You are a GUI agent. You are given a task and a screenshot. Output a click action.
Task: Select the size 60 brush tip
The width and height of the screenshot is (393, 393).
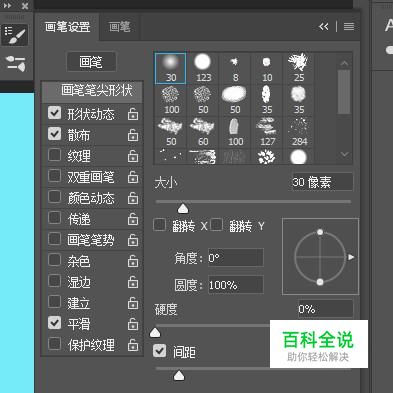tap(203, 132)
